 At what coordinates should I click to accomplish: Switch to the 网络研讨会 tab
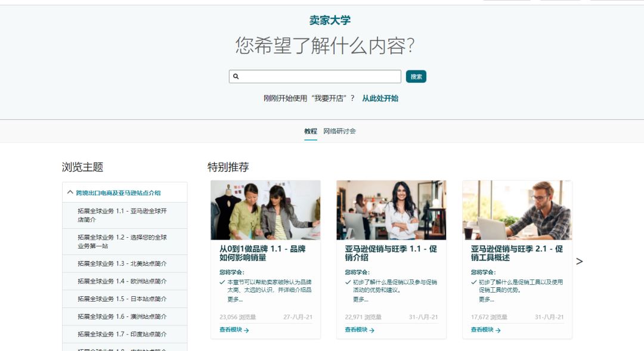click(x=339, y=131)
